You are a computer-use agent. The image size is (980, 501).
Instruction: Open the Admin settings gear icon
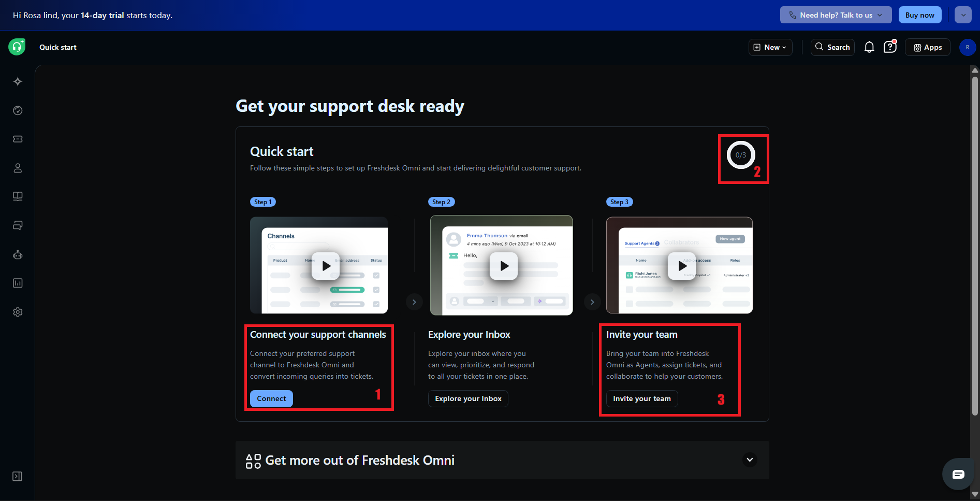click(18, 312)
